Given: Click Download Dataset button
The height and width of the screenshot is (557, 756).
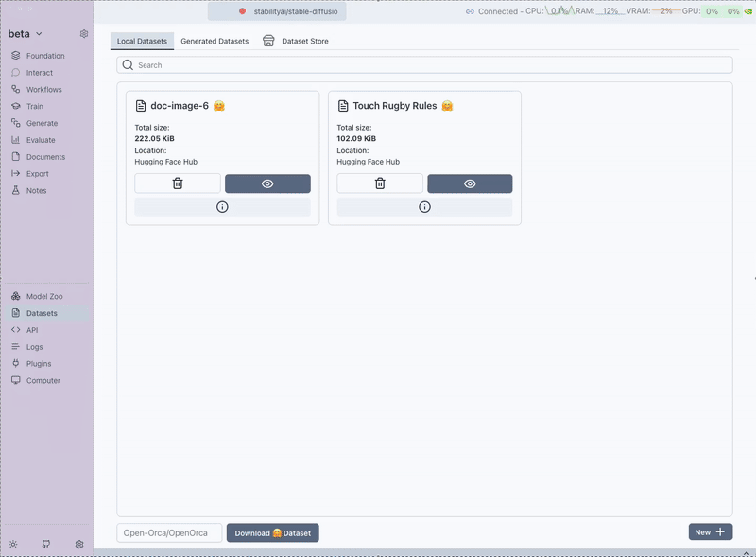Looking at the screenshot, I should coord(272,532).
